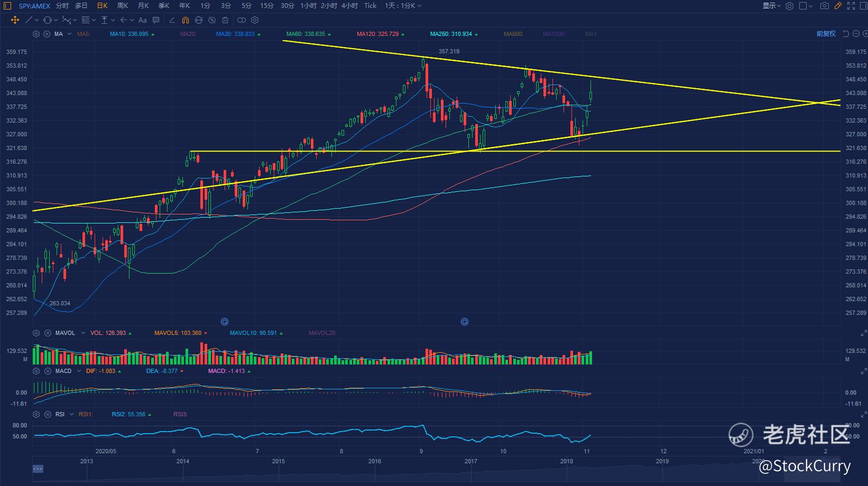Toggle MAVOL20 line visibility
Image resolution: width=868 pixels, height=486 pixels.
tap(322, 333)
